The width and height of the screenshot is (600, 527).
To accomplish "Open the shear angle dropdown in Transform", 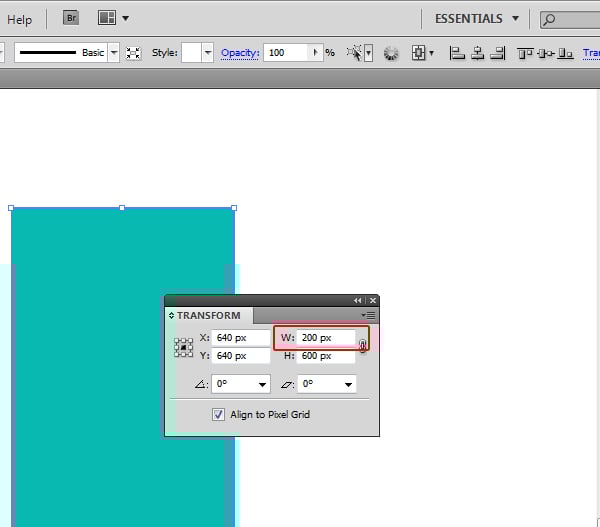I will point(349,384).
